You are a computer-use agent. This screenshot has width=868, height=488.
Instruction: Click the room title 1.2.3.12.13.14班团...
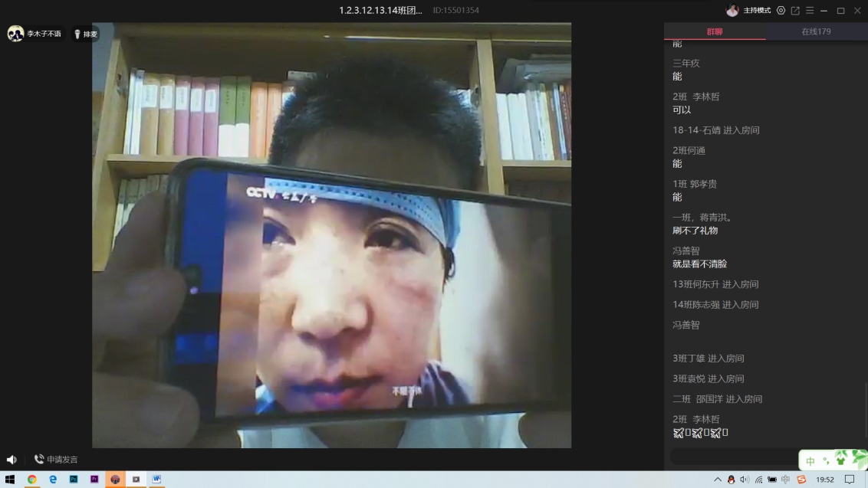point(380,11)
